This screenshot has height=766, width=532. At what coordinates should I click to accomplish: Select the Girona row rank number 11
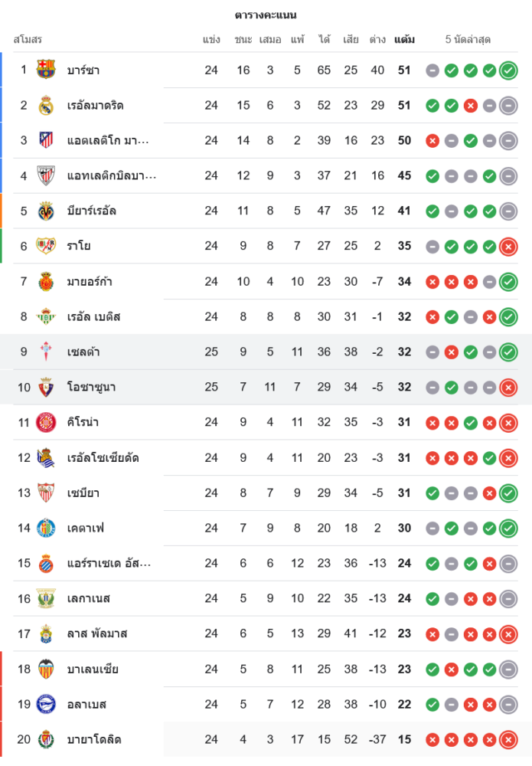pyautogui.click(x=24, y=422)
